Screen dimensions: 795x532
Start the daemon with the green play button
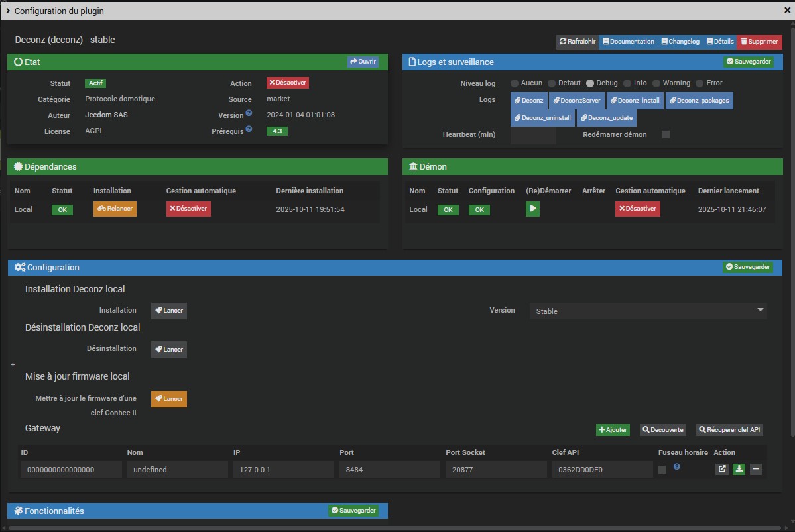tap(532, 209)
